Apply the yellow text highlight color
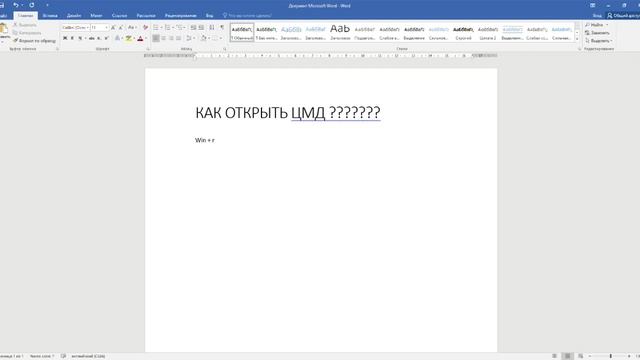This screenshot has width=640, height=360. click(129, 38)
